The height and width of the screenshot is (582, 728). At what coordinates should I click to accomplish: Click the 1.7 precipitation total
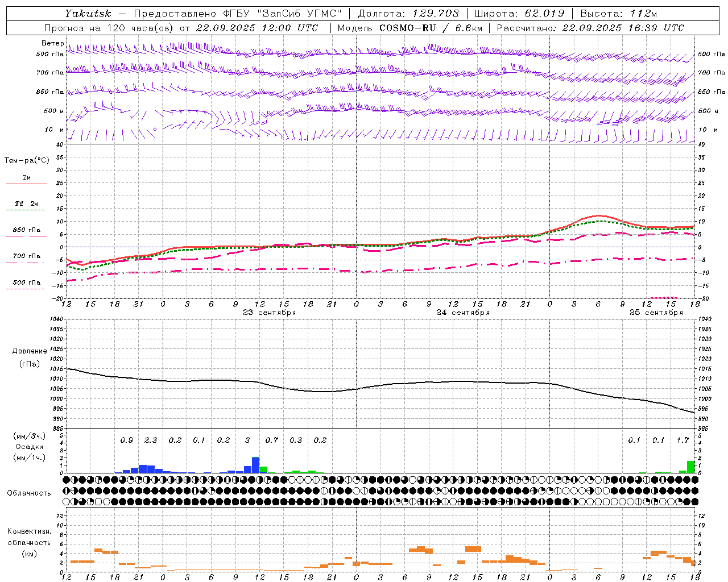pos(683,440)
